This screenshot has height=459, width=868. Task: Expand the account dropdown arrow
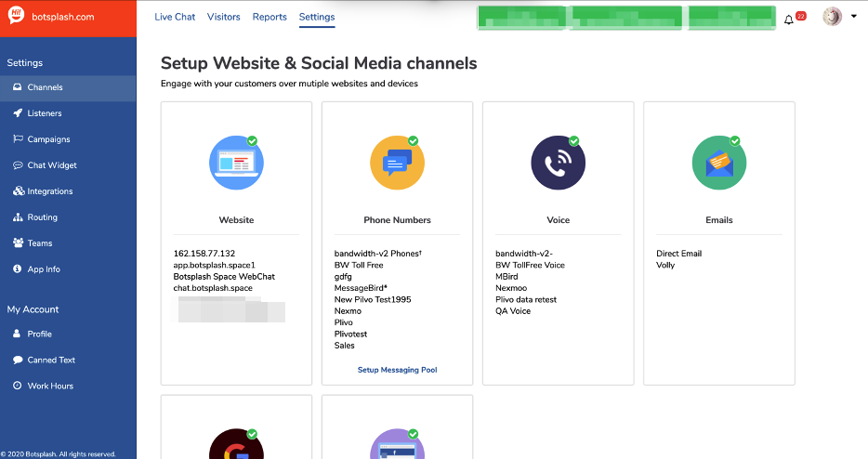point(854,16)
